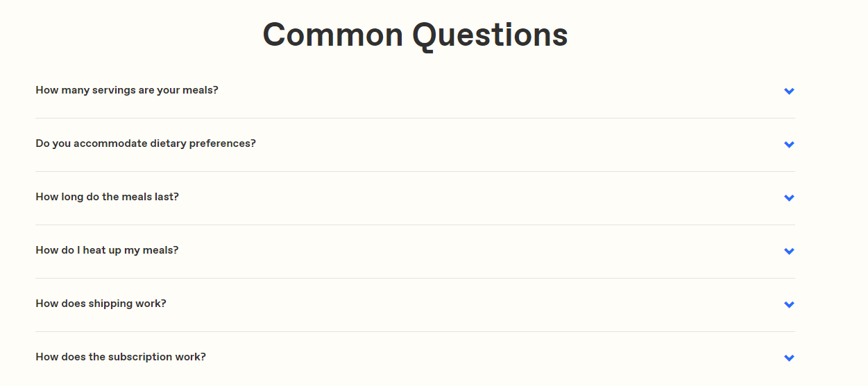This screenshot has width=868, height=386.
Task: Choose the subscription FAQ entry text
Action: [x=121, y=357]
